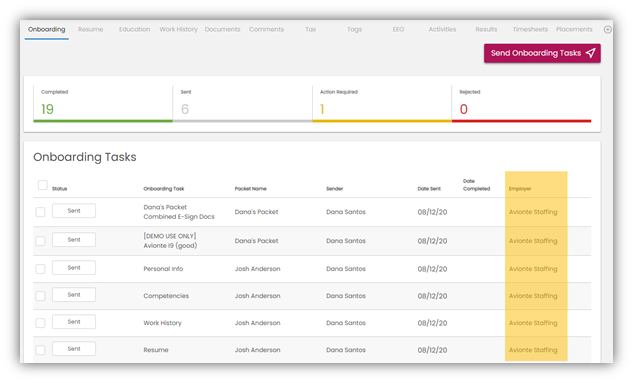Open the Comments tab
Image resolution: width=633 pixels, height=383 pixels.
coord(266,29)
